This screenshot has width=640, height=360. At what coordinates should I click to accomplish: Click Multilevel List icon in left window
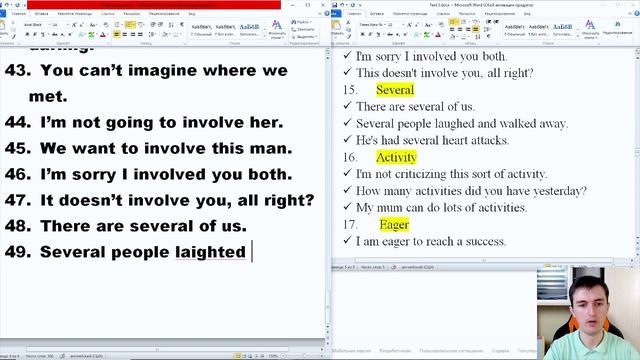click(141, 25)
